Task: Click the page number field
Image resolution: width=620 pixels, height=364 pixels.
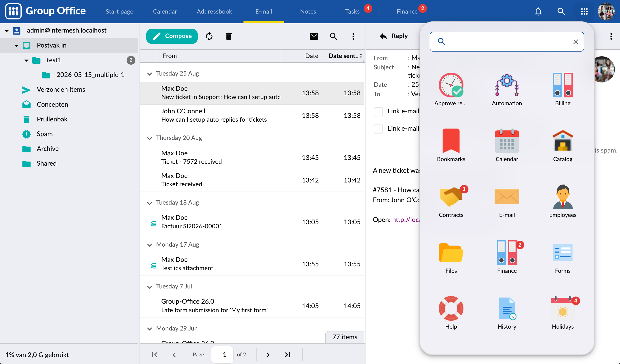Action: pyautogui.click(x=222, y=354)
